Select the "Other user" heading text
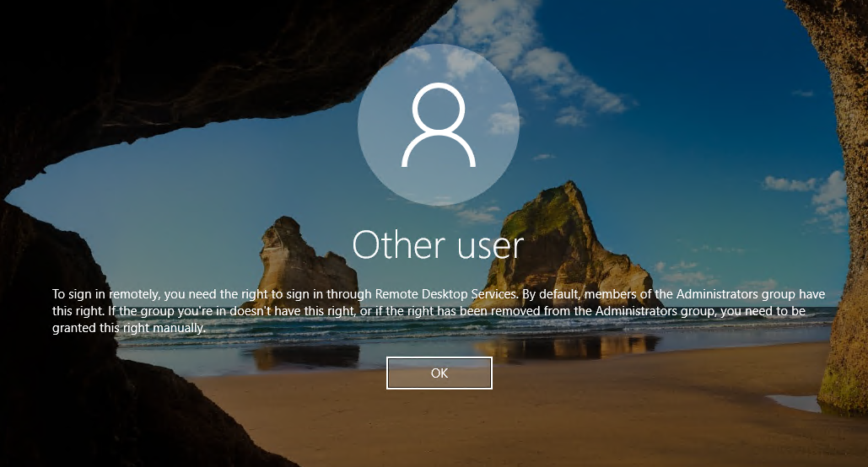The image size is (868, 467). coord(438,244)
